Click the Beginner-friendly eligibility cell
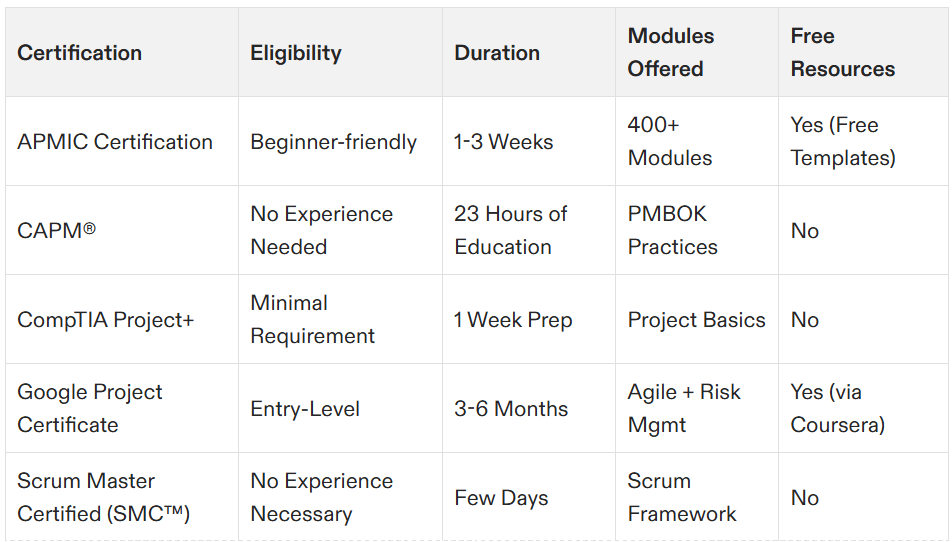 (x=340, y=141)
